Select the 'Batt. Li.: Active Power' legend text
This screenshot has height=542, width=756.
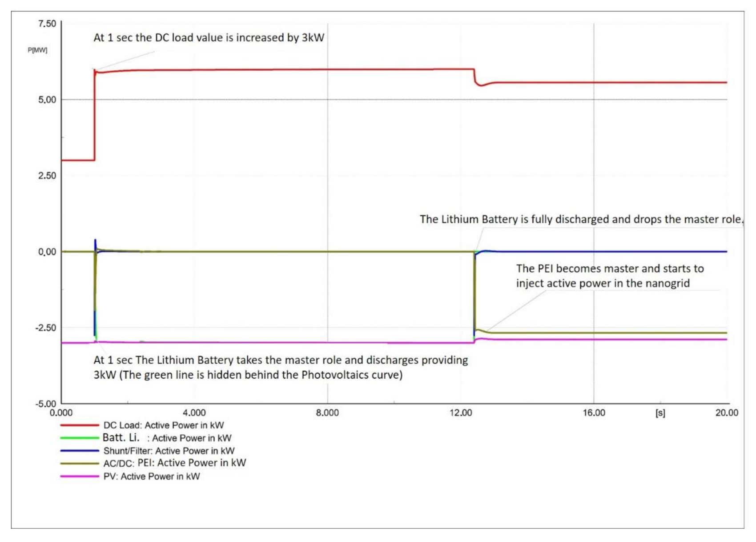[167, 438]
